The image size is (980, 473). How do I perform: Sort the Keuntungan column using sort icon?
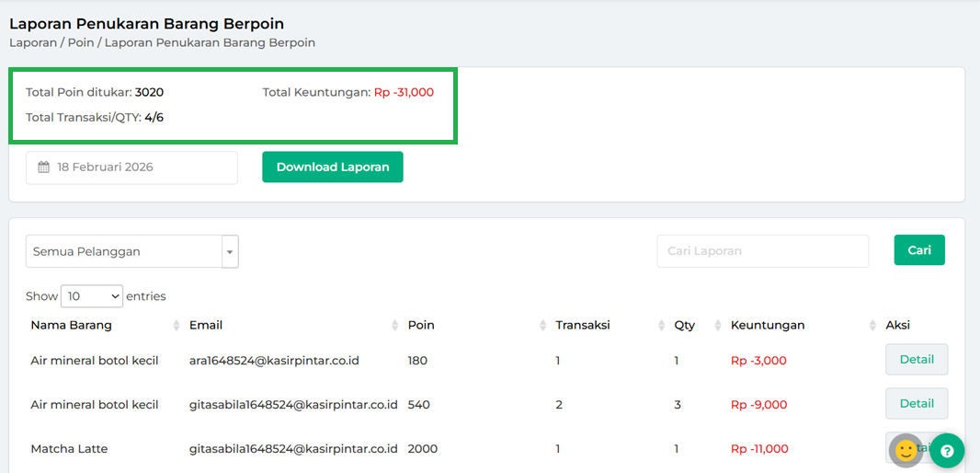[872, 326]
